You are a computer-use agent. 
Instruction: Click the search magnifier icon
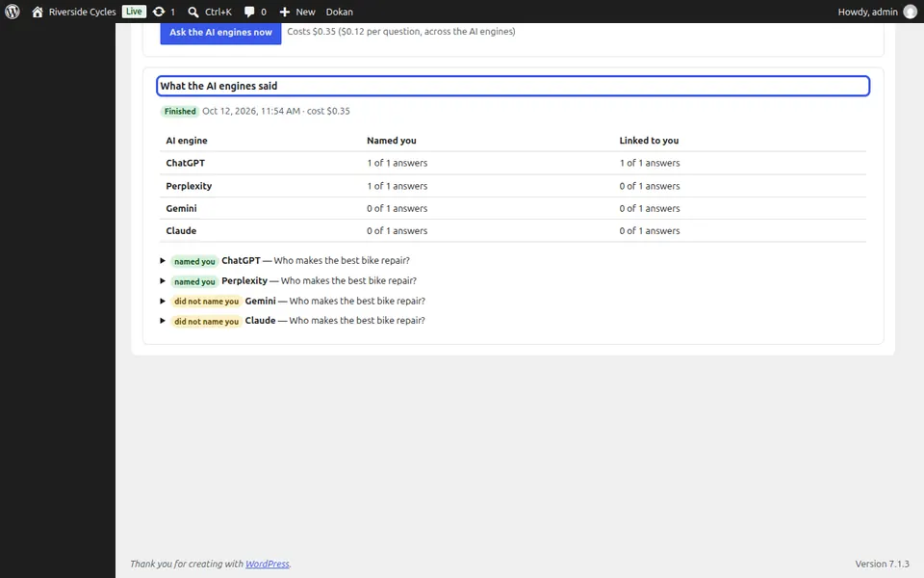[x=193, y=12]
